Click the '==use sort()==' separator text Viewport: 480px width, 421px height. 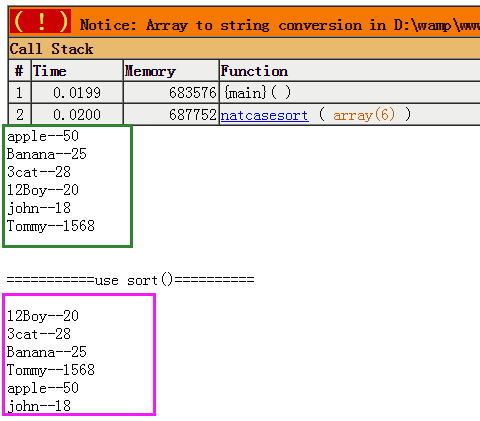coord(130,280)
